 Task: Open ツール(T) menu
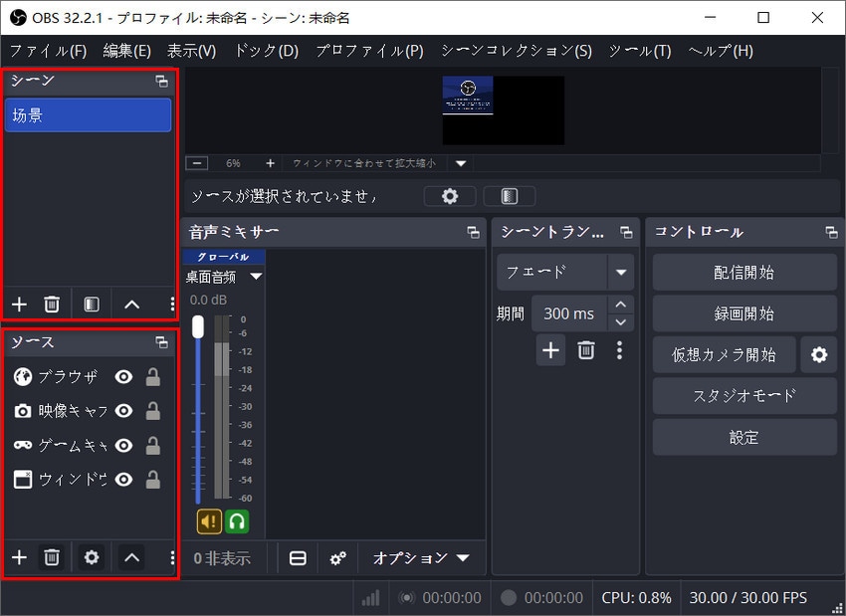pos(640,51)
